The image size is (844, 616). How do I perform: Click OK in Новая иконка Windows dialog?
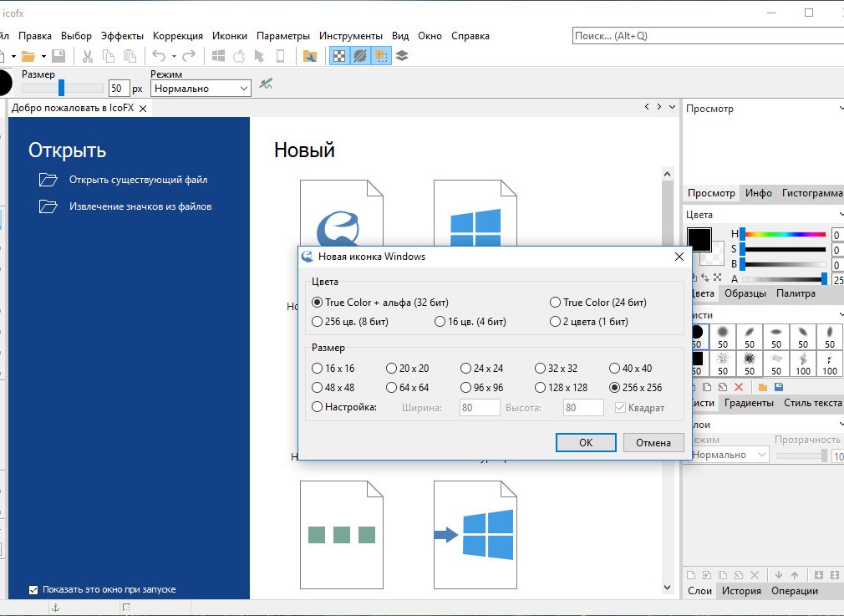click(586, 443)
